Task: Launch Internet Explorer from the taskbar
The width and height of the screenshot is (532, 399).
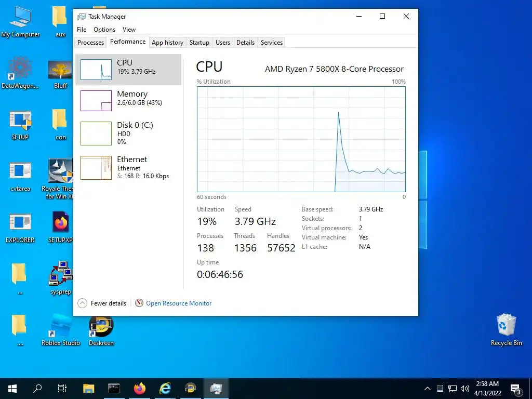Action: coord(165,389)
